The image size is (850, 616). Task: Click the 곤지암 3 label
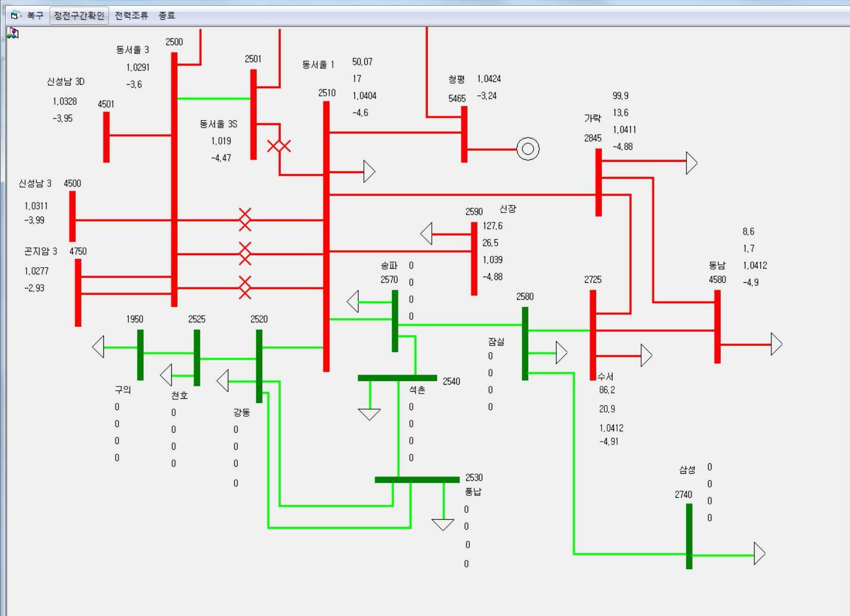[41, 251]
